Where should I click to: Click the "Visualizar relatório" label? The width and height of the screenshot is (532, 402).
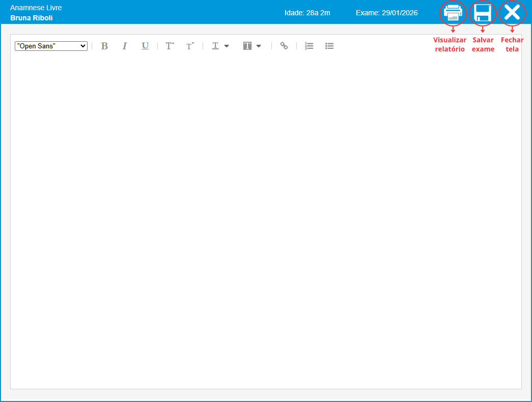tap(450, 44)
